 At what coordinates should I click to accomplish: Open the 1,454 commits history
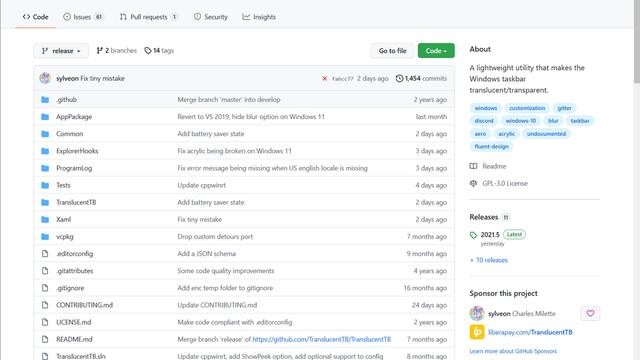click(x=421, y=78)
